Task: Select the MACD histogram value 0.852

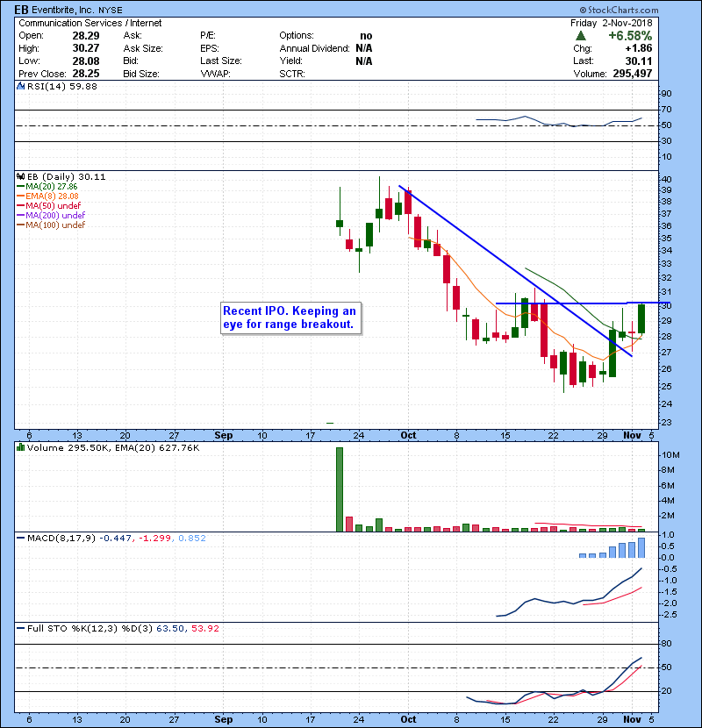Action: coord(192,539)
